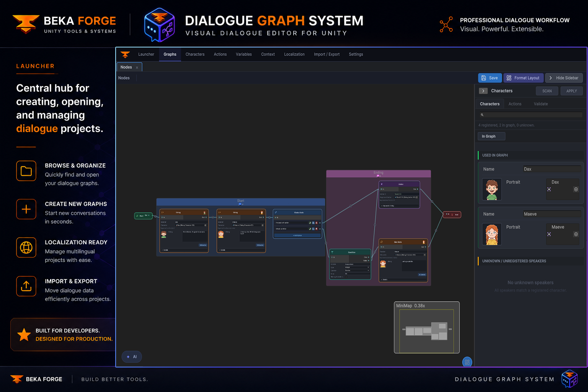Click the Condition node filter icon

[x=332, y=252]
